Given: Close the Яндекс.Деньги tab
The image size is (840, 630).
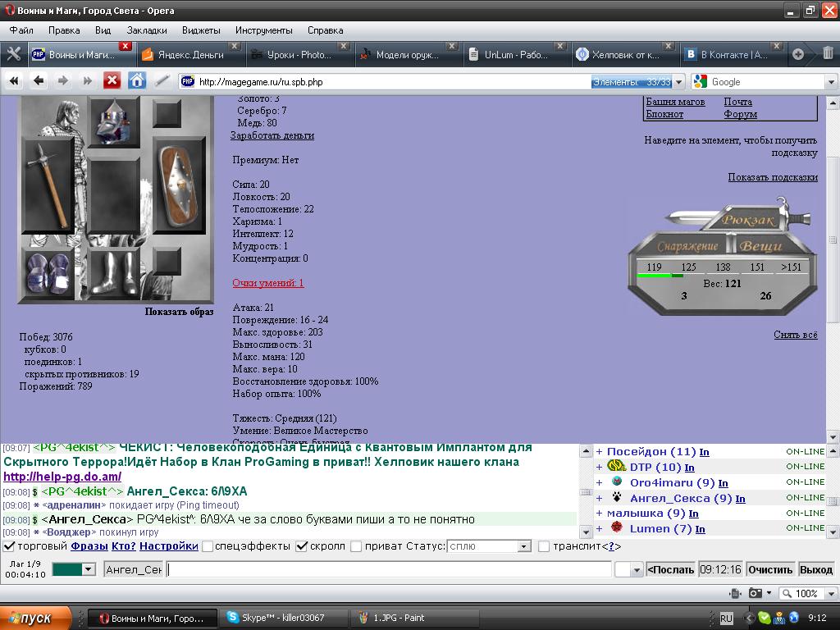Looking at the screenshot, I should 234,46.
